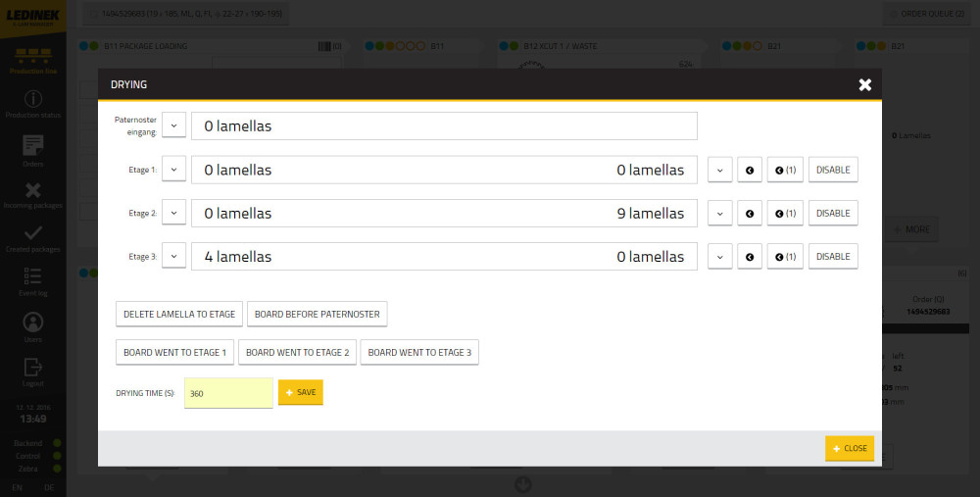Click the back-arrow (1) button for Etage 2
This screenshot has height=497, width=980.
point(784,213)
